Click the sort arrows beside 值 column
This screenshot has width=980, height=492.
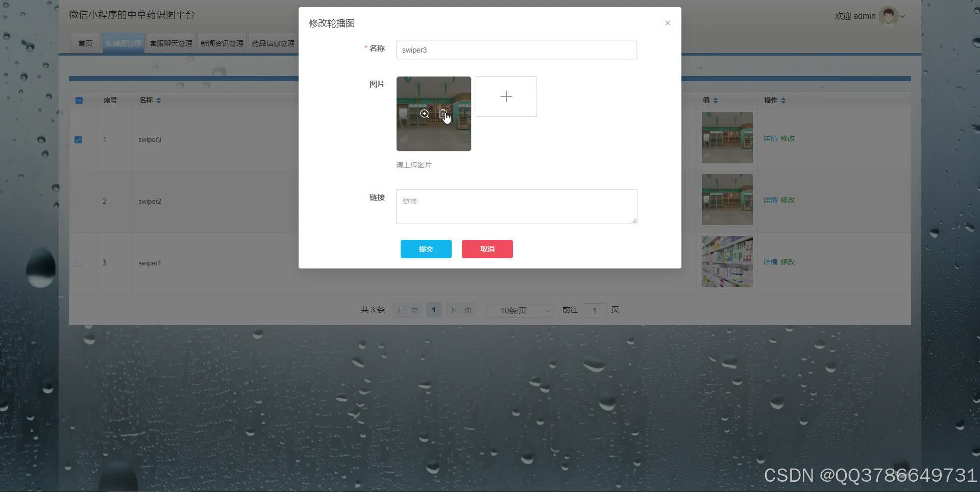click(715, 100)
